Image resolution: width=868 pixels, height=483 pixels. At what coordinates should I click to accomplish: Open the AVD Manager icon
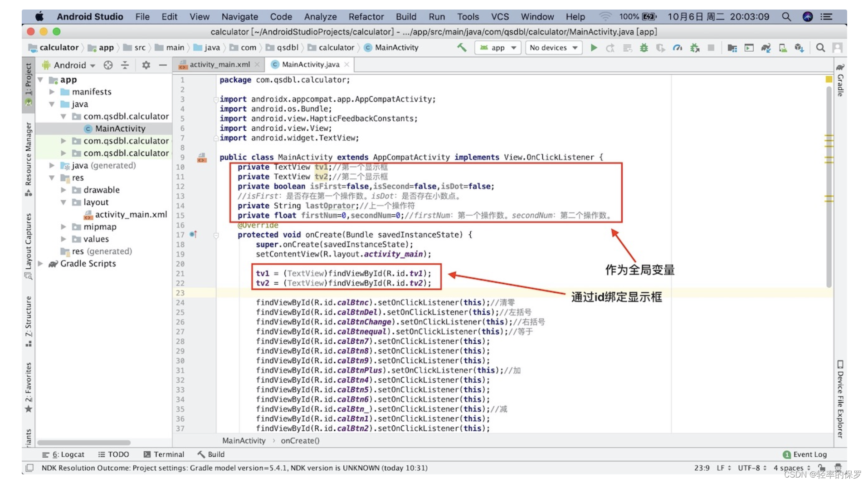[783, 48]
